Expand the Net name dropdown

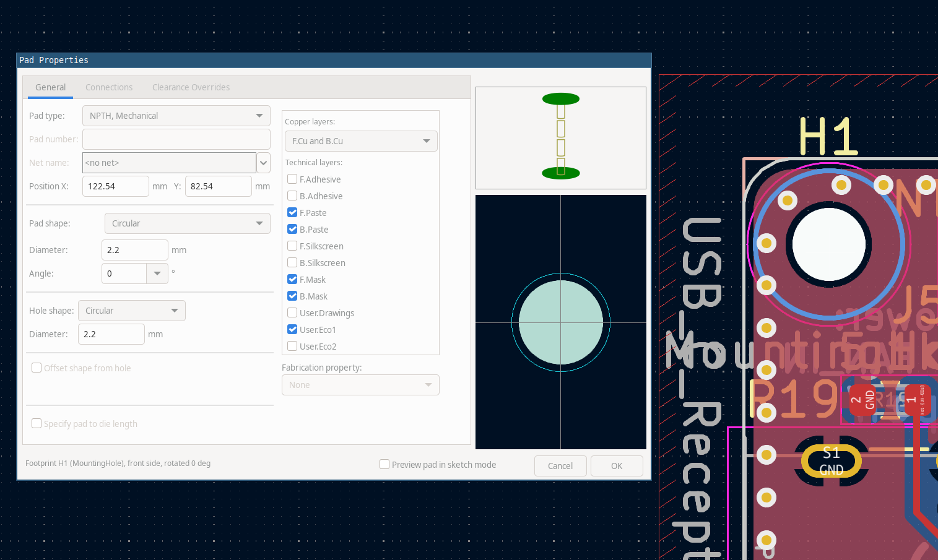coord(263,162)
